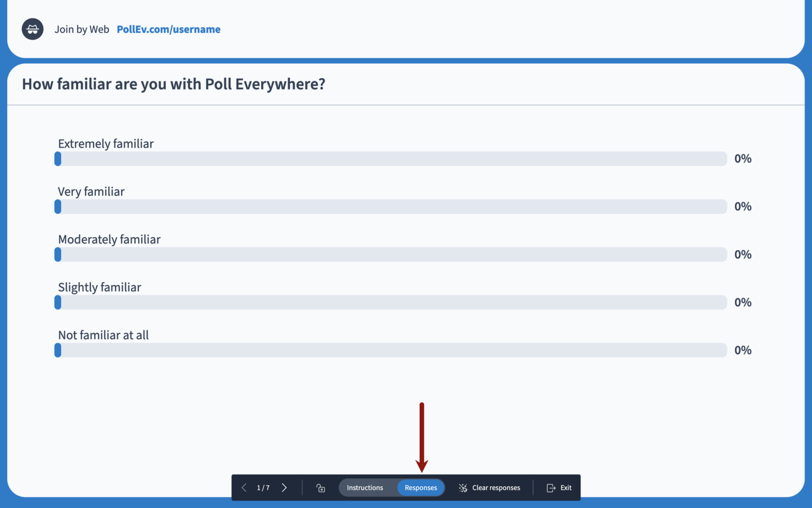
Task: Switch to the Instructions view
Action: (365, 487)
